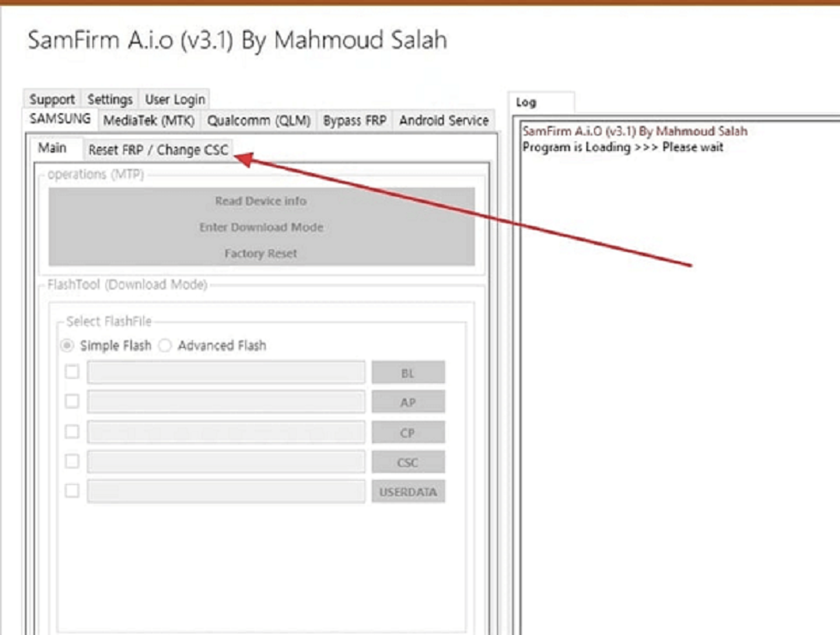The width and height of the screenshot is (840, 635).
Task: Click Enter Download Mode
Action: coord(261,227)
